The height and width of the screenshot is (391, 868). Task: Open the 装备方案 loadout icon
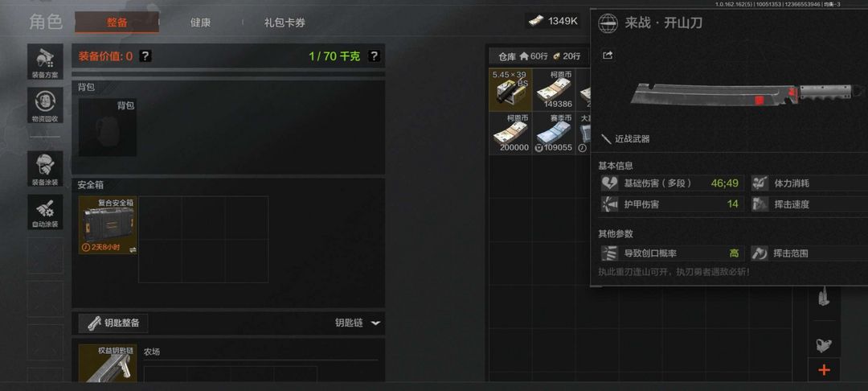(x=45, y=62)
